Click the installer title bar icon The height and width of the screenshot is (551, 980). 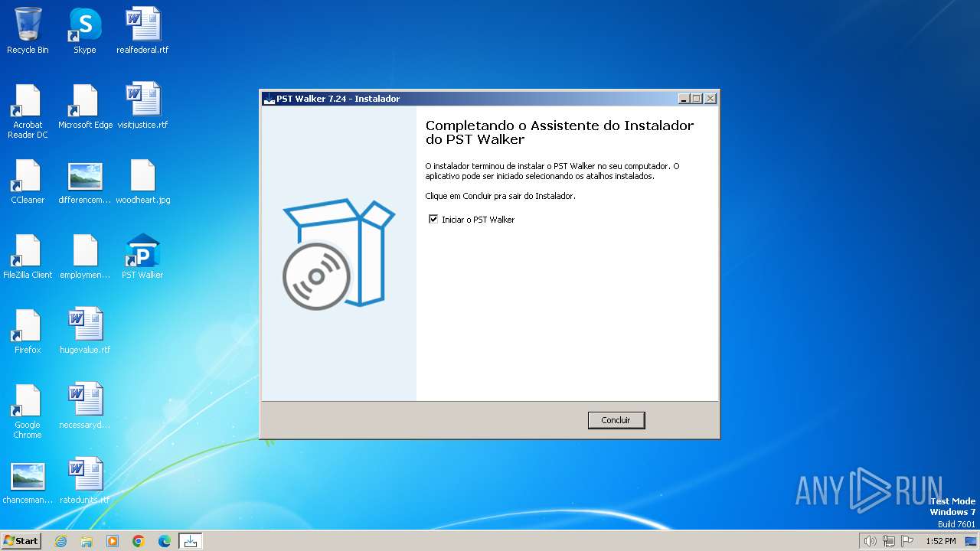coord(269,99)
